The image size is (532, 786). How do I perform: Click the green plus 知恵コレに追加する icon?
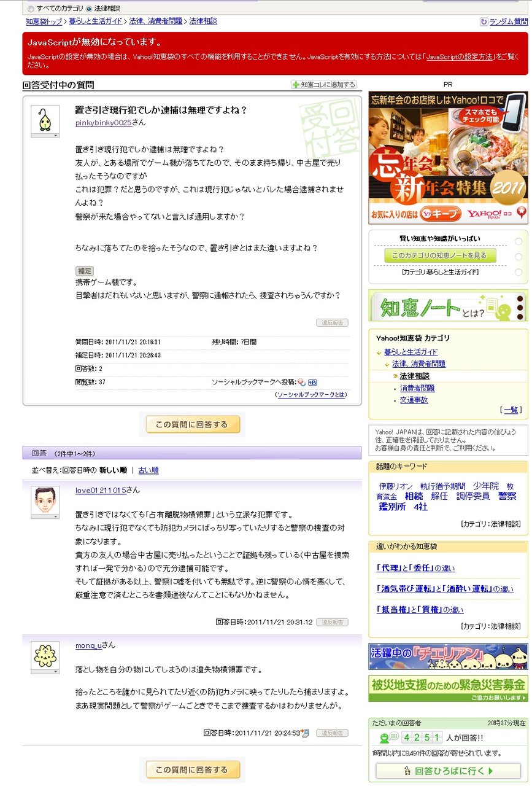coord(296,85)
